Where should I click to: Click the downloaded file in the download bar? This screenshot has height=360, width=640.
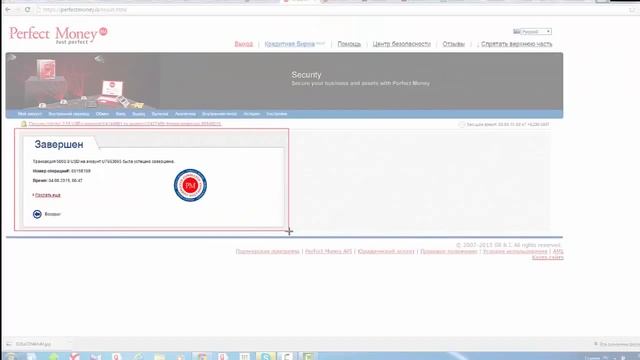coord(33,344)
